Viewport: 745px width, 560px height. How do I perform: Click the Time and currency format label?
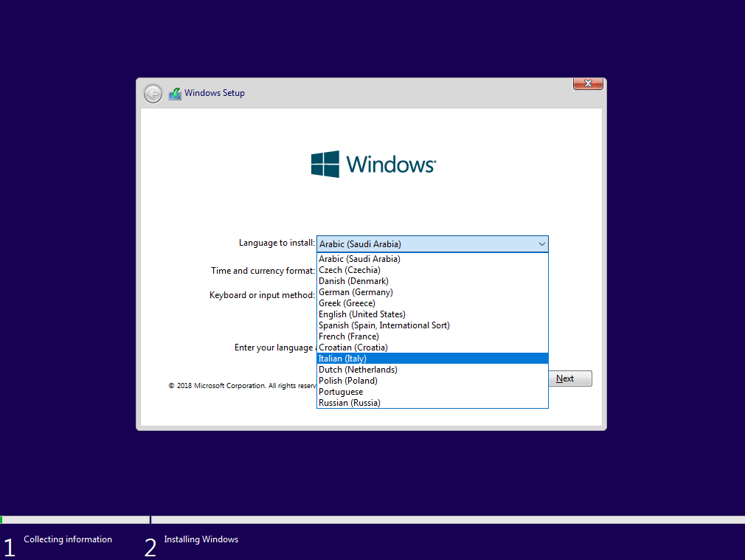pyautogui.click(x=263, y=271)
